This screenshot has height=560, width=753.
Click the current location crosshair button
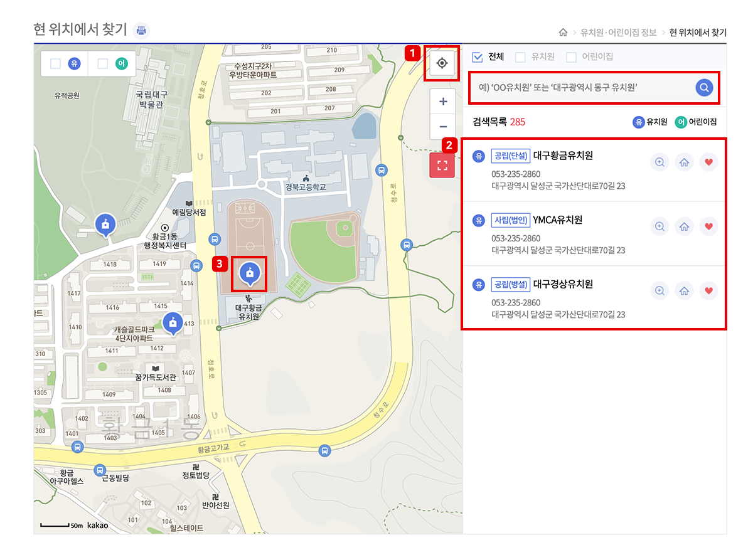point(443,63)
